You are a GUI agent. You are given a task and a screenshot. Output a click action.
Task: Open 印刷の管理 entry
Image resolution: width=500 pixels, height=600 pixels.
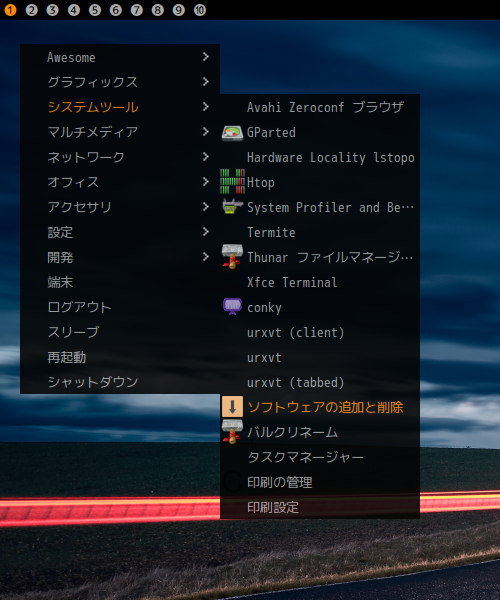(320, 482)
